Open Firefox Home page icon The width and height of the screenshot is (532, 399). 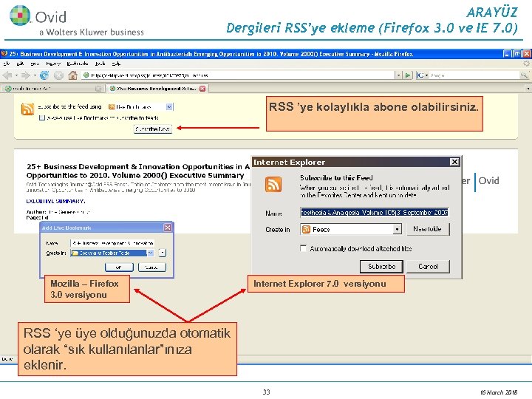72,75
